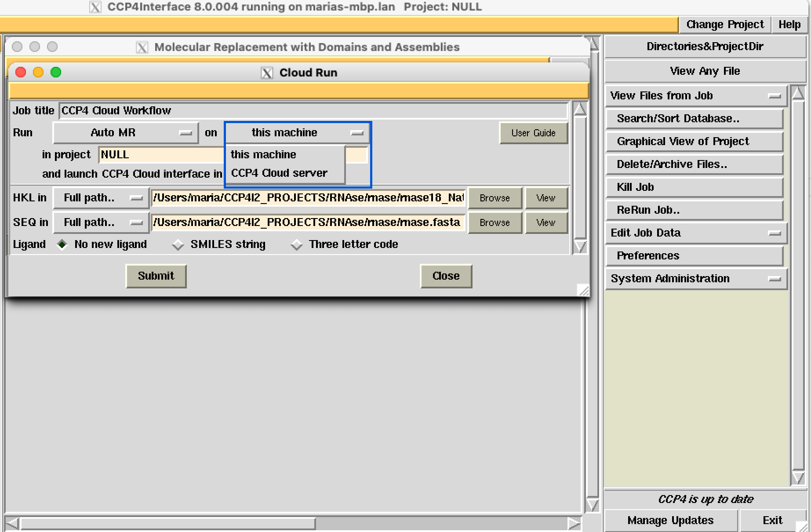View the rnase.fasta sequence file
The width and height of the screenshot is (811, 532).
pyautogui.click(x=546, y=222)
